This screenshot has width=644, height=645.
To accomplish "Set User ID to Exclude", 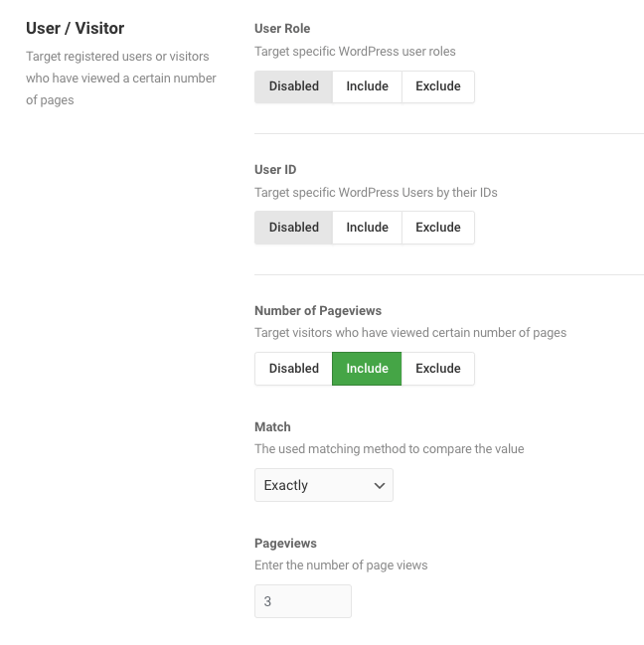I will [438, 228].
